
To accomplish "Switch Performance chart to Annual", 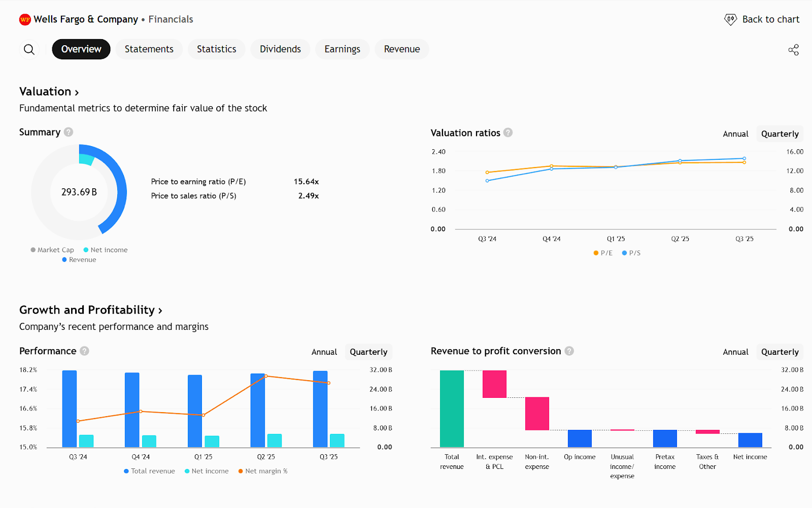I will [x=324, y=352].
